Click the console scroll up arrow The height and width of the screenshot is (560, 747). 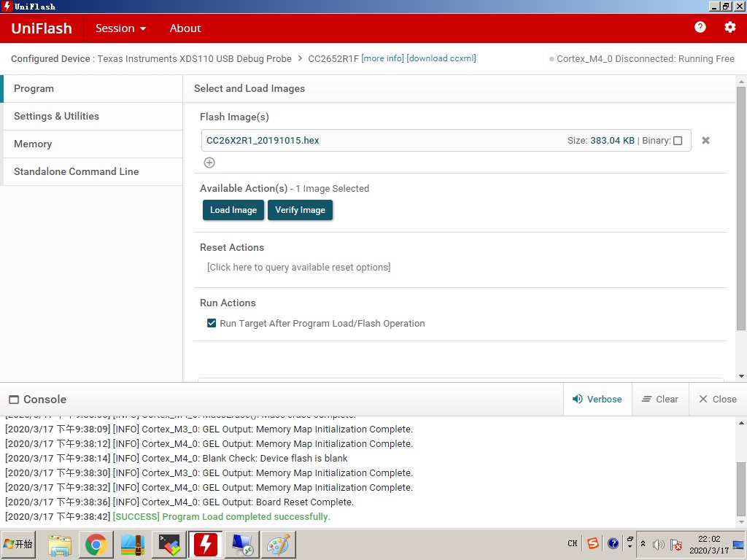(741, 423)
